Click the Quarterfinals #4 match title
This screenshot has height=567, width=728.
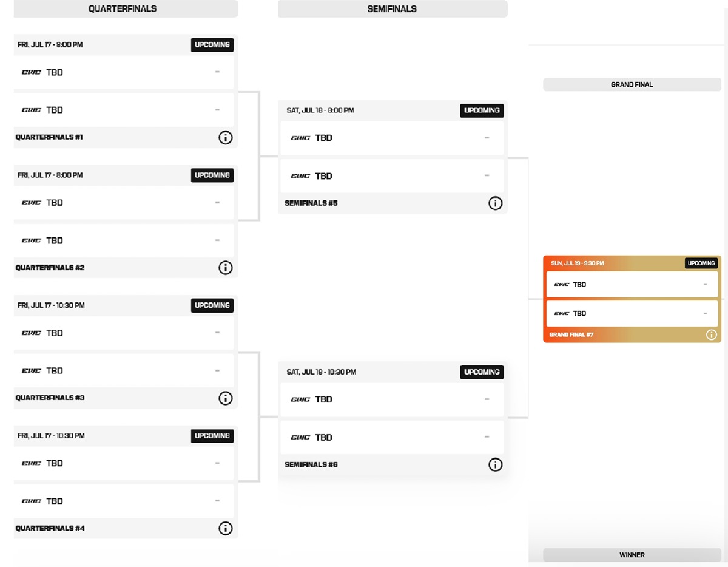pyautogui.click(x=50, y=529)
